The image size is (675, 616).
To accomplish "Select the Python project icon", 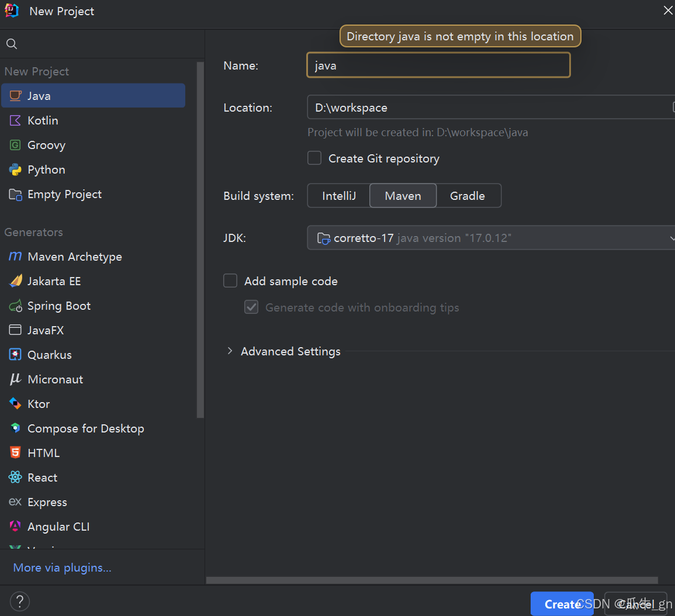I will [15, 169].
